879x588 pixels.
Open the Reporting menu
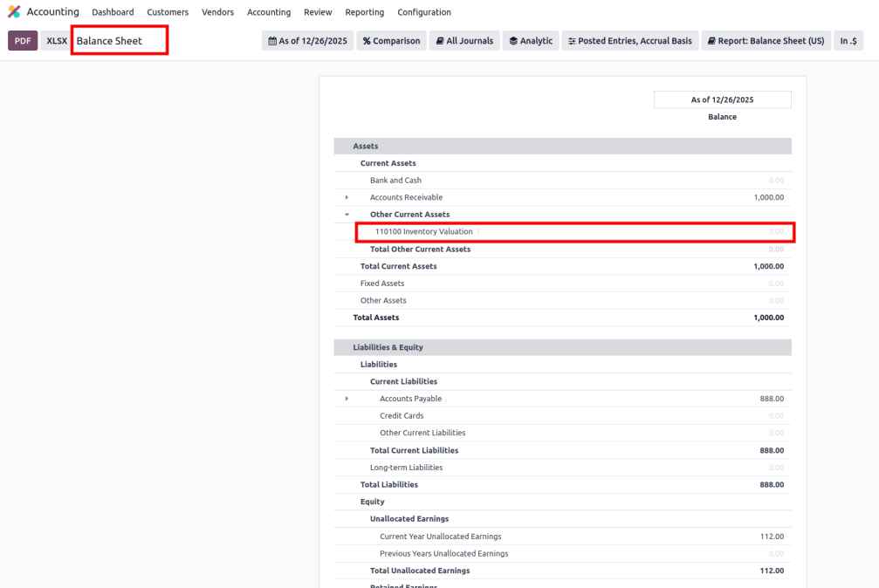[x=364, y=12]
